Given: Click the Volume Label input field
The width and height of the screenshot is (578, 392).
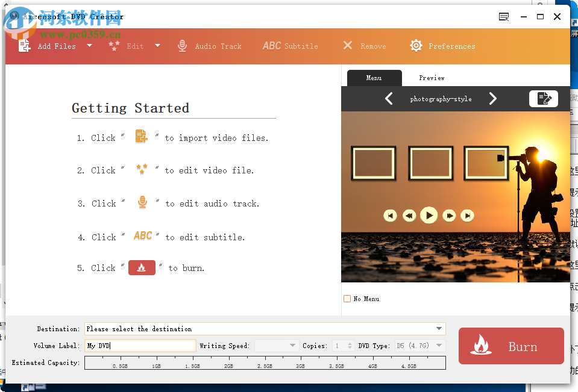Looking at the screenshot, I should (x=140, y=346).
